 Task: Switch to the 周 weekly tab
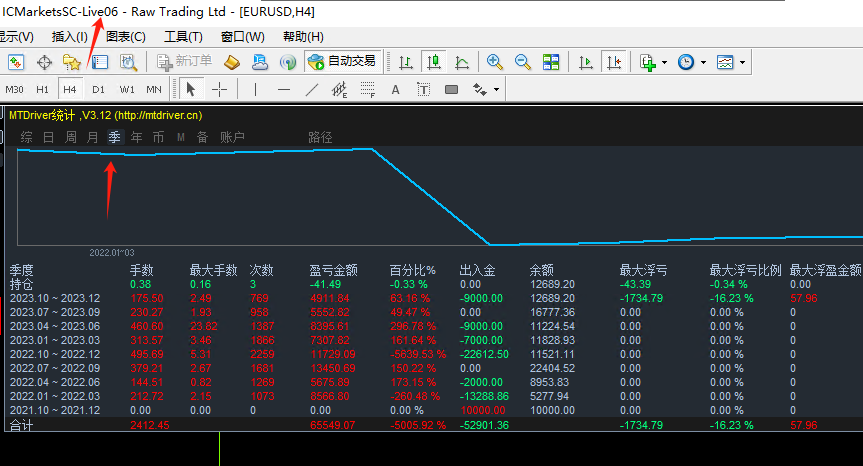click(x=70, y=137)
